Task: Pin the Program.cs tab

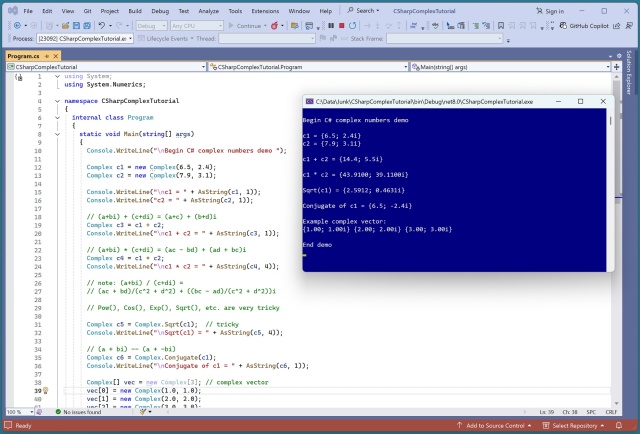Action: click(x=47, y=56)
